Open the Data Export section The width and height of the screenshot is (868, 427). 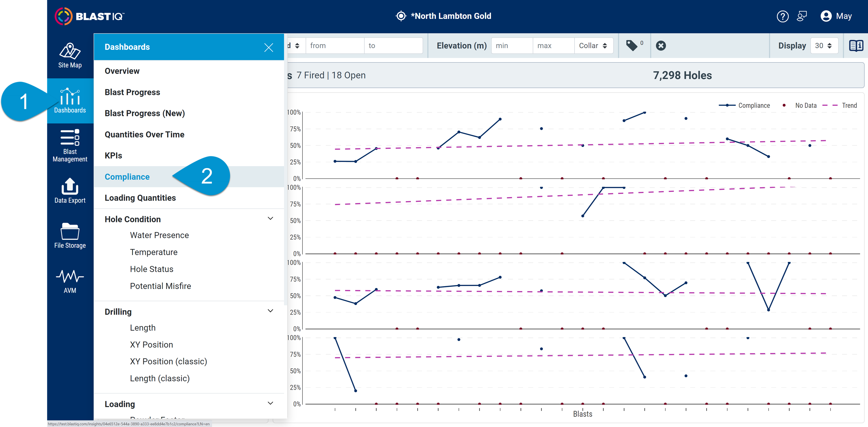(x=70, y=190)
